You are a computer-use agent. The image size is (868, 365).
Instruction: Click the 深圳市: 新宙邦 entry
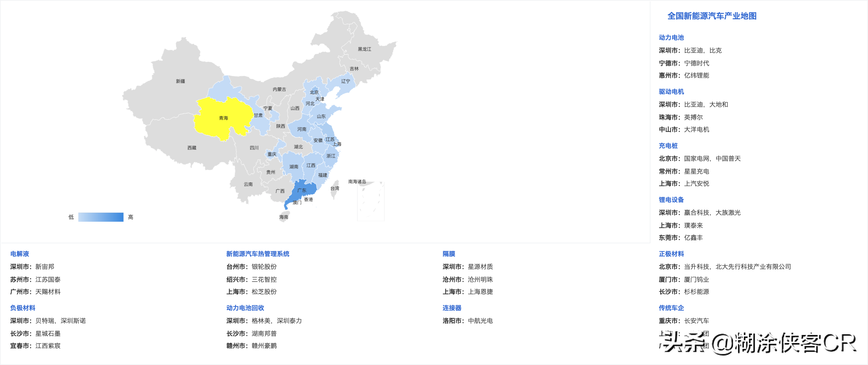tap(32, 267)
